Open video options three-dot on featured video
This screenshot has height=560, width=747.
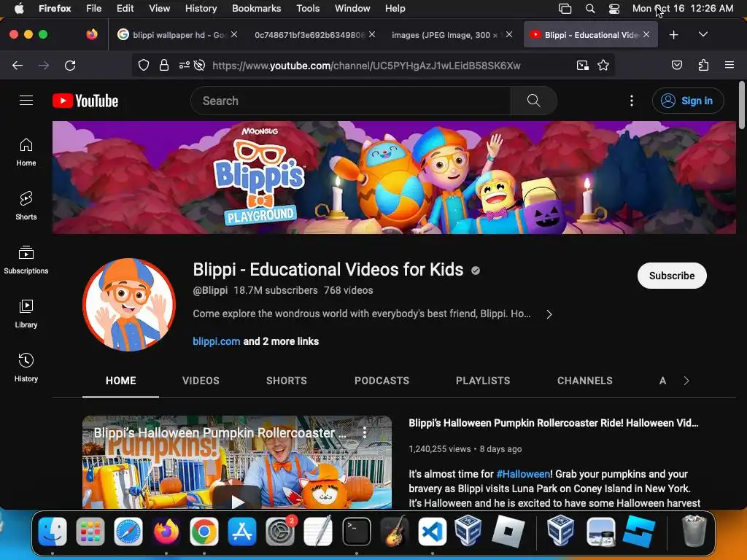click(x=365, y=432)
